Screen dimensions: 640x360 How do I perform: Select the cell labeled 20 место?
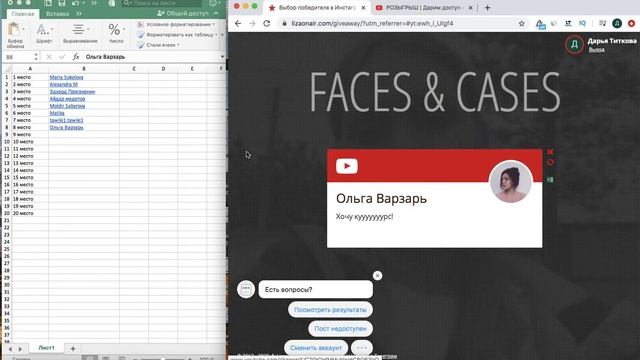pyautogui.click(x=30, y=213)
